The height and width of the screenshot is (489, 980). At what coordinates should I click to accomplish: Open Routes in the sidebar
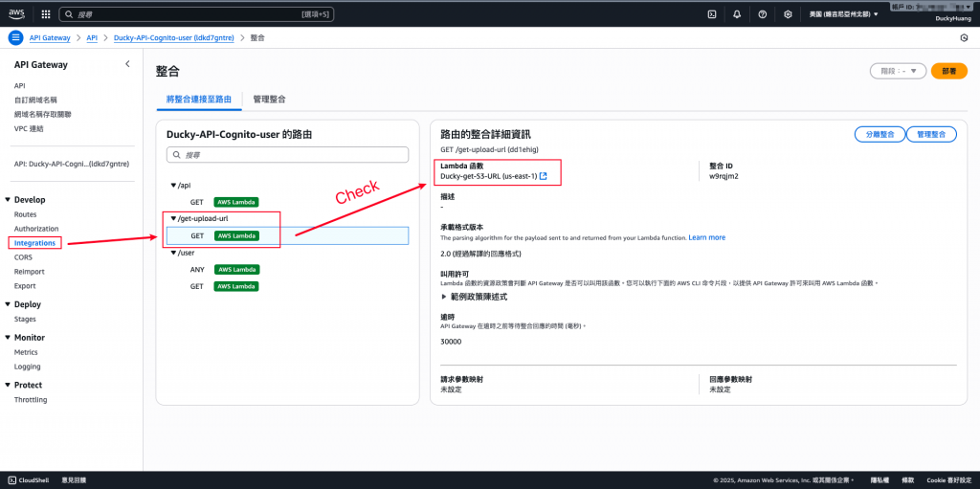25,214
